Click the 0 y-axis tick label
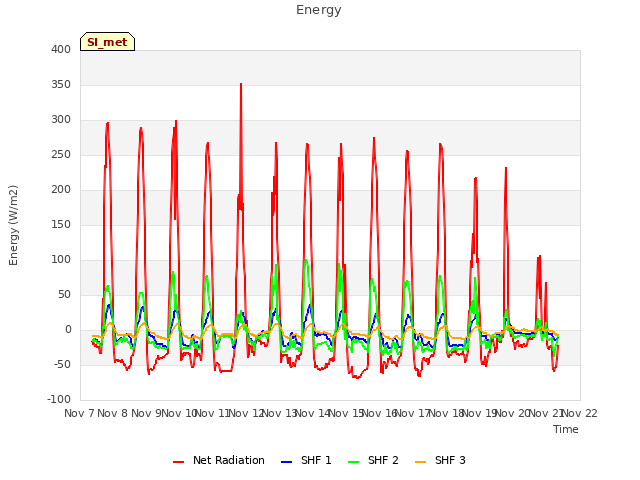Screen dimensions: 640x480 pyautogui.click(x=68, y=330)
